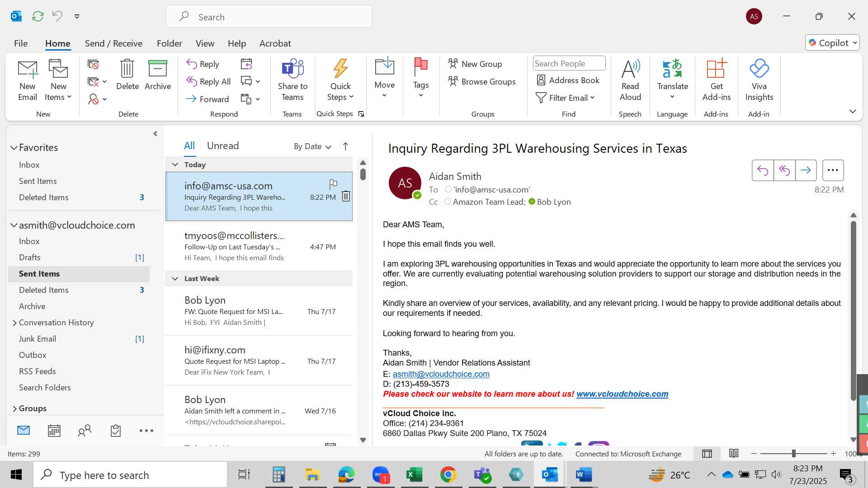Viewport: 868px width, 488px height.
Task: Expand the Groups section
Action: point(14,408)
